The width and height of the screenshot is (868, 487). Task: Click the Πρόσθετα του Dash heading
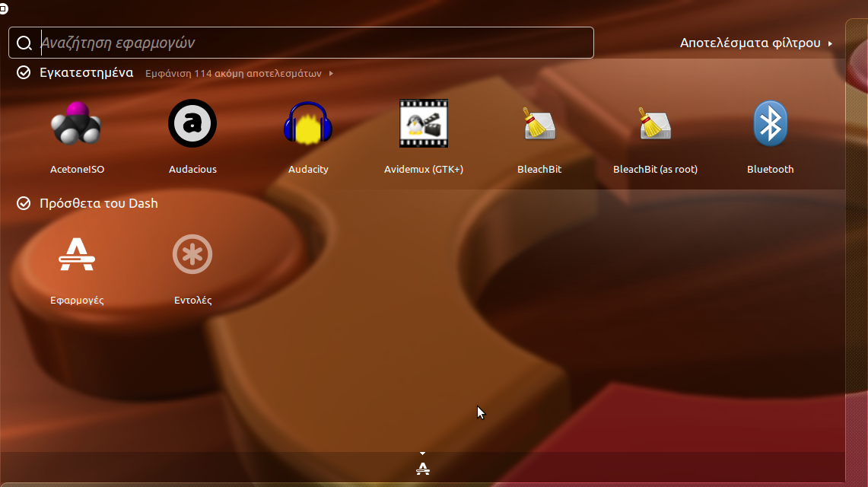click(x=99, y=204)
